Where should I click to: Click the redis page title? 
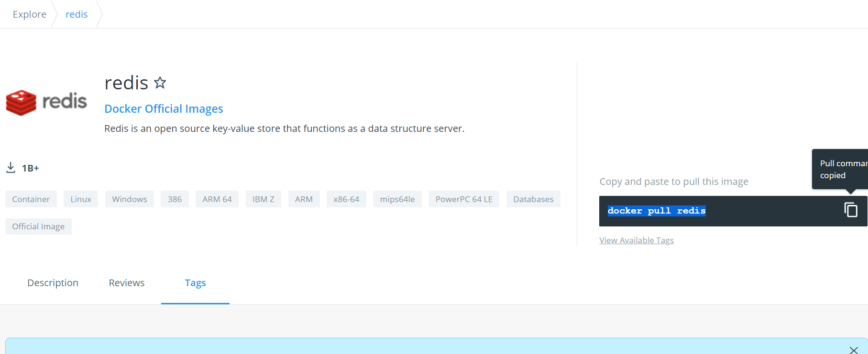[126, 83]
